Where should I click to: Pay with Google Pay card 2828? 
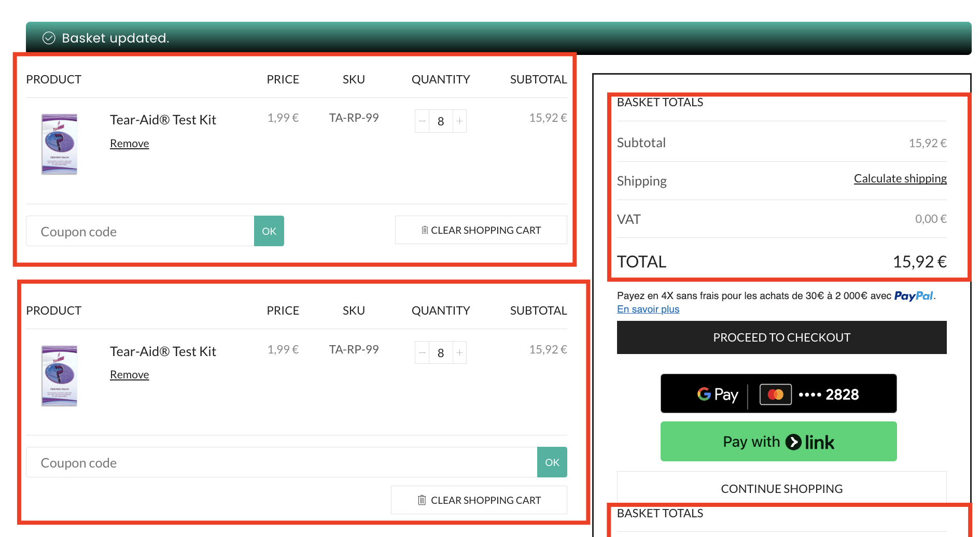tap(779, 393)
